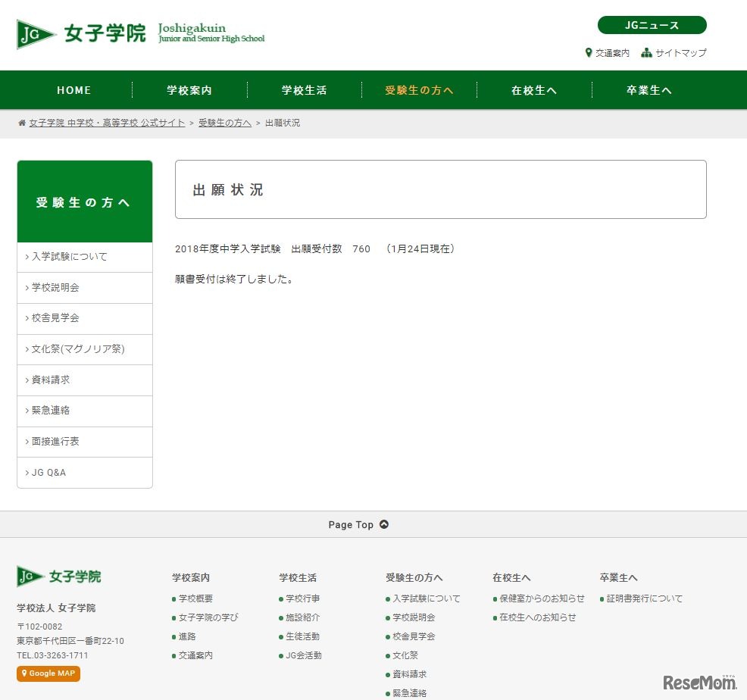
Task: Open the 受験生の方へ breadcrumb link
Action: (x=225, y=122)
